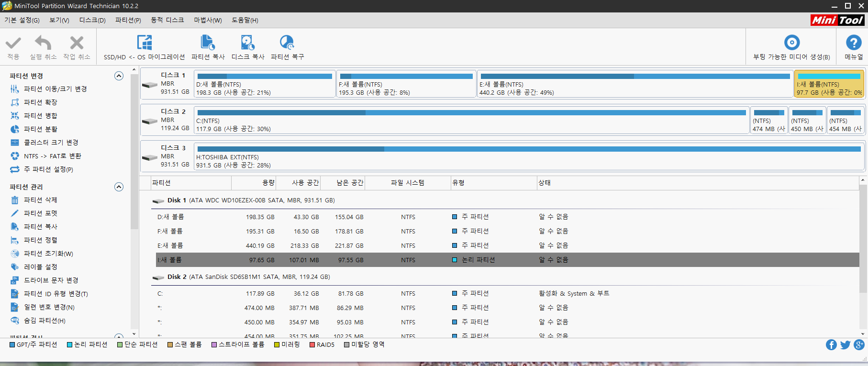This screenshot has height=366, width=868.
Task: Sort by 유형 column header
Action: click(494, 183)
